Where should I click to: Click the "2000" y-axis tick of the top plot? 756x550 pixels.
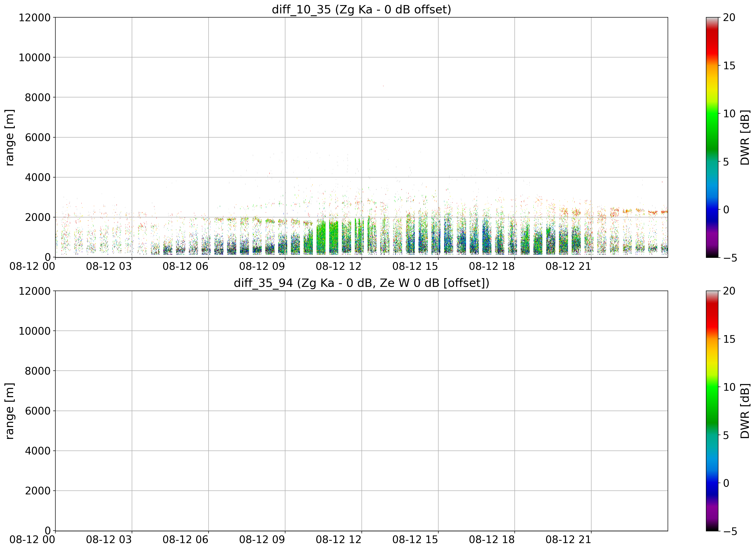pyautogui.click(x=38, y=217)
